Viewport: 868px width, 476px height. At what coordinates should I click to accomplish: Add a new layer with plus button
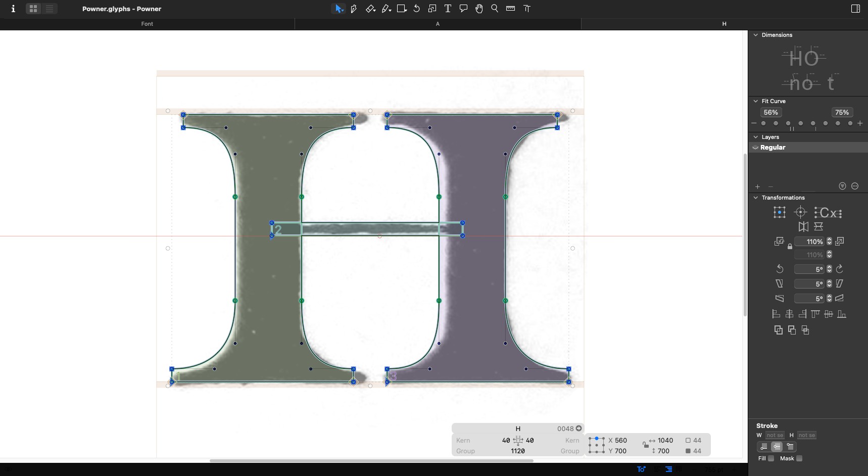pos(757,186)
